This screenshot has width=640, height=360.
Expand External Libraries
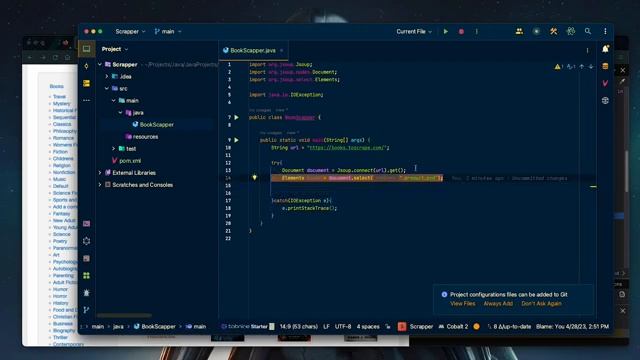[x=100, y=173]
